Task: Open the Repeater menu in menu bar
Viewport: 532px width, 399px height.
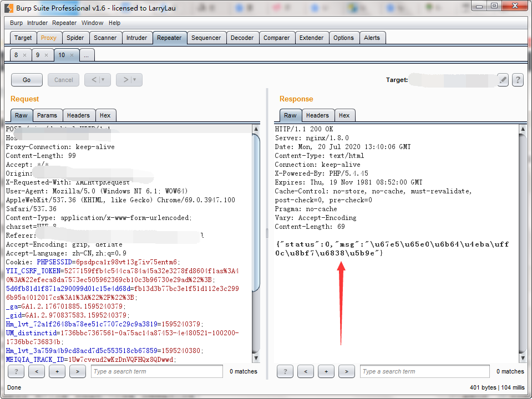Action: pos(64,23)
